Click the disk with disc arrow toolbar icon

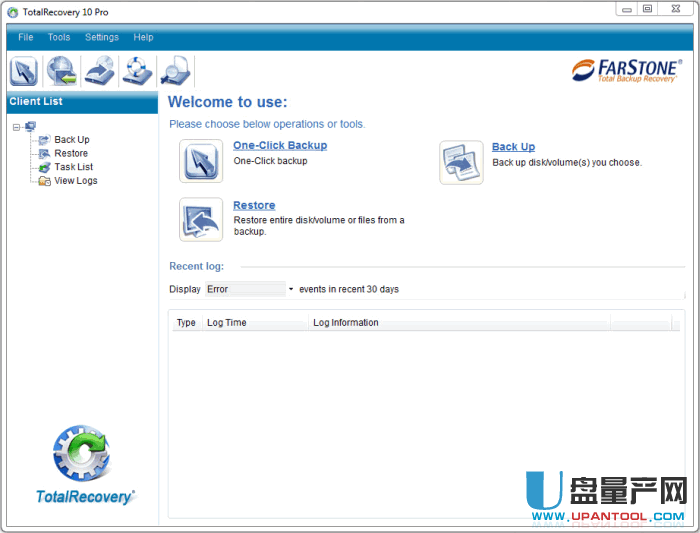100,72
